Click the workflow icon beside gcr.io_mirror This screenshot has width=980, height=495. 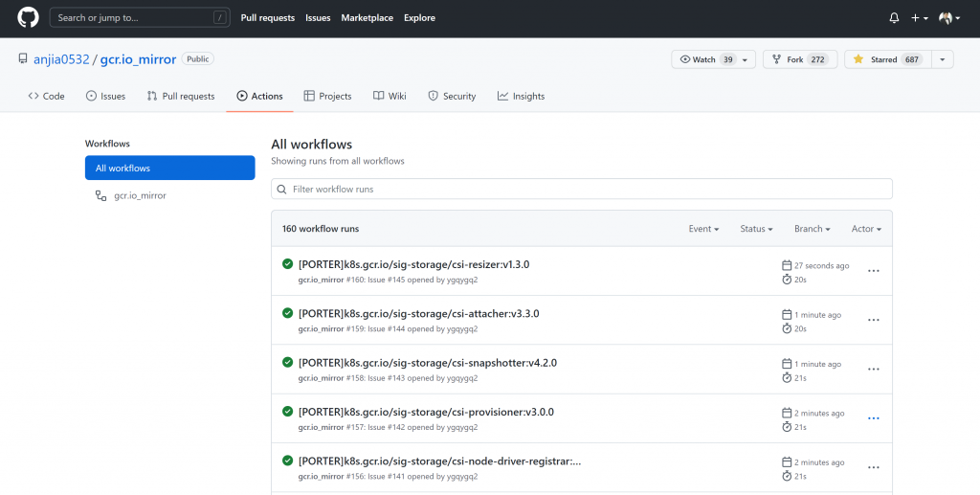tap(100, 195)
